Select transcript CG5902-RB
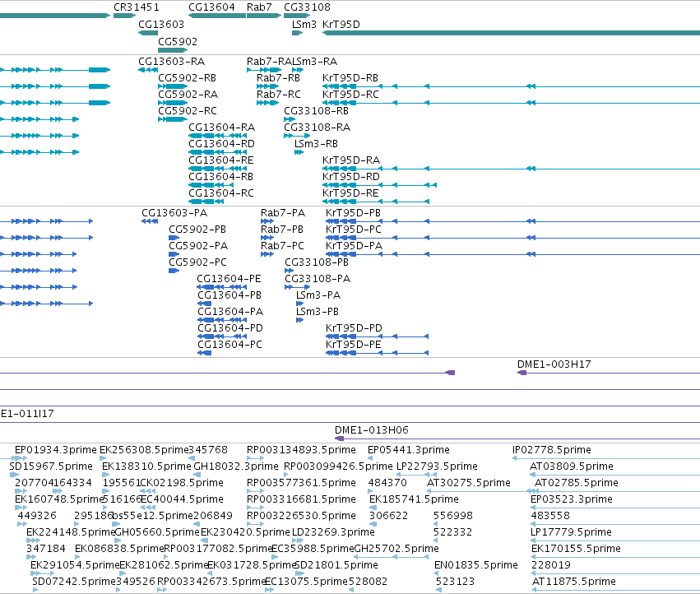 187,77
